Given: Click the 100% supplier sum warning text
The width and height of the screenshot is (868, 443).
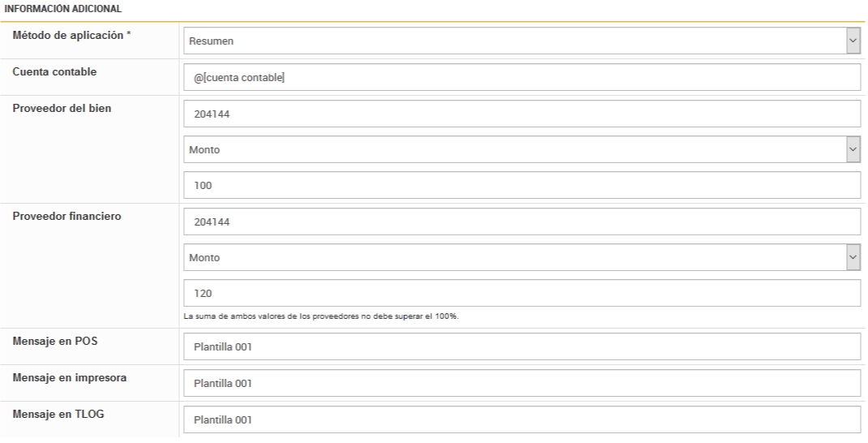Looking at the screenshot, I should pyautogui.click(x=321, y=316).
